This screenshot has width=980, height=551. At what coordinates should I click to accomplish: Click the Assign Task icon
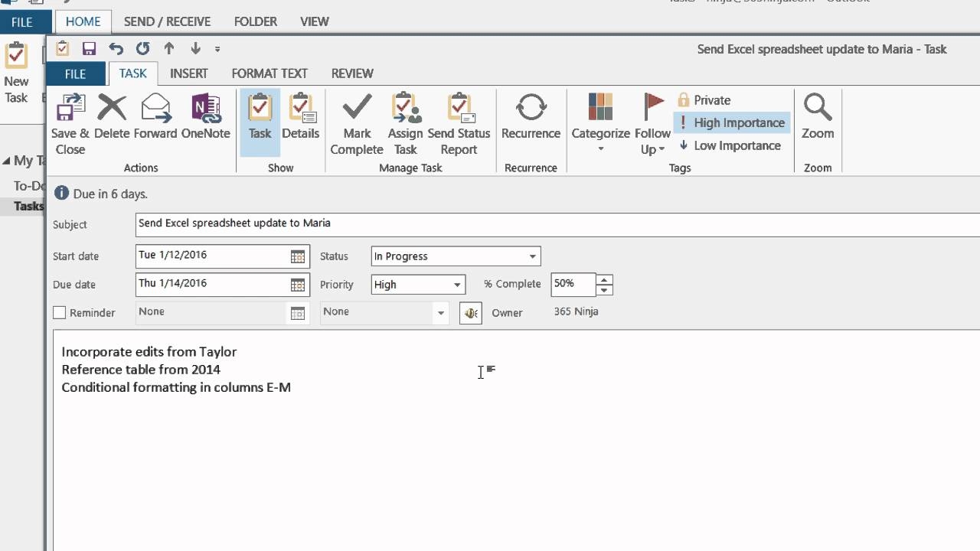point(405,122)
